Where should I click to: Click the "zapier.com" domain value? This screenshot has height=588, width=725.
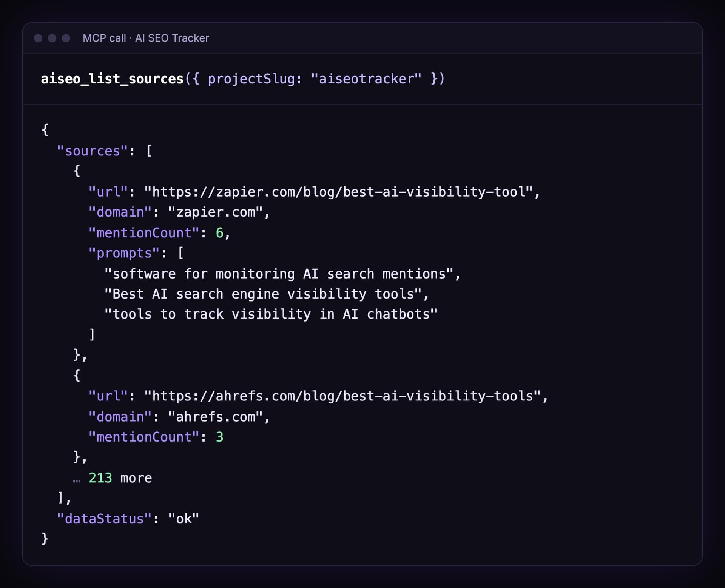click(215, 212)
